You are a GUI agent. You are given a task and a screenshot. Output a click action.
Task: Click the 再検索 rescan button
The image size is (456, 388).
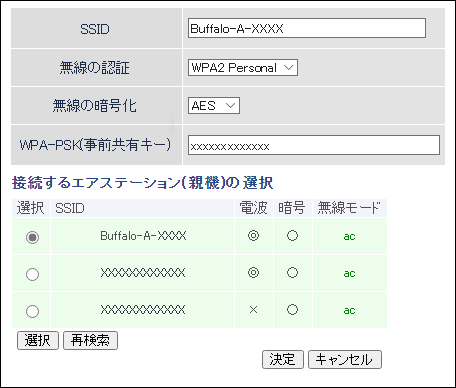pyautogui.click(x=90, y=340)
